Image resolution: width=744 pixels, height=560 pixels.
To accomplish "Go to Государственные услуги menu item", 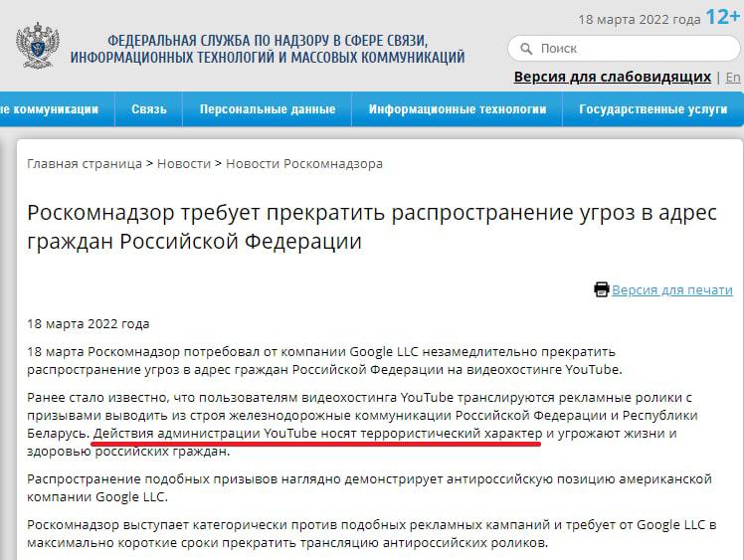I will 652,109.
